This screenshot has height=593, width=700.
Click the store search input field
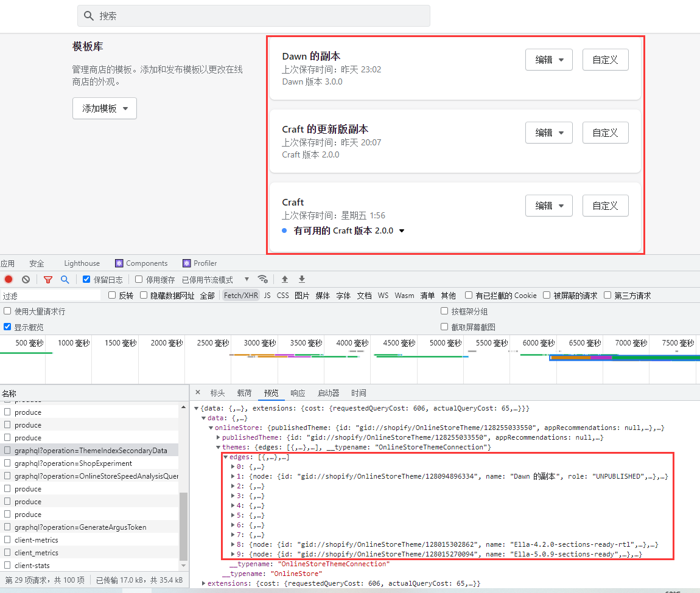coord(254,16)
